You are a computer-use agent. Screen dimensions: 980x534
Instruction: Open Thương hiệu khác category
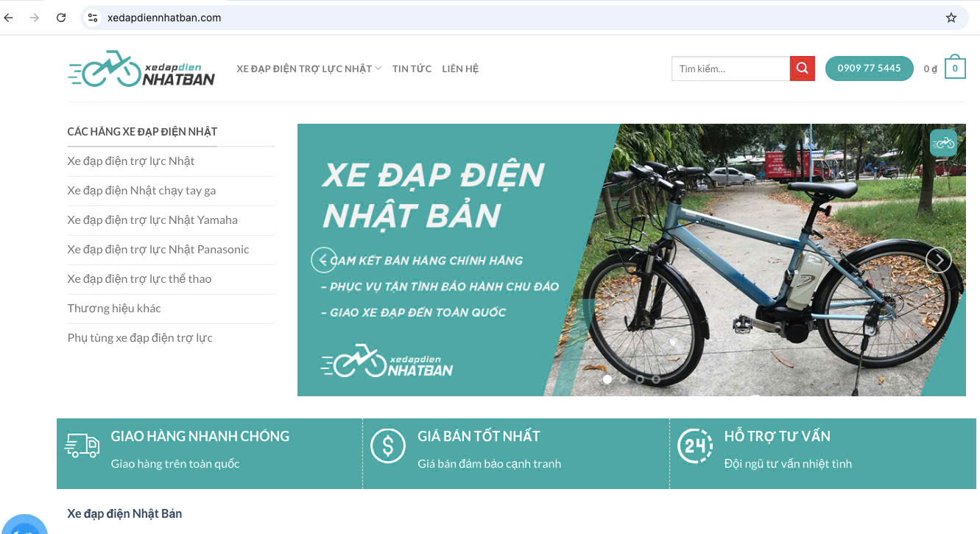pyautogui.click(x=114, y=309)
